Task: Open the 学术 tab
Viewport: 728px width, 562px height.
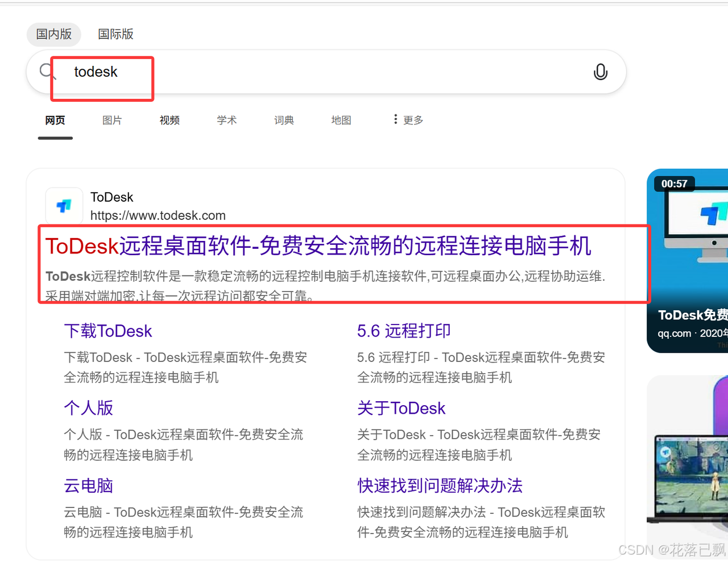Action: (x=226, y=120)
